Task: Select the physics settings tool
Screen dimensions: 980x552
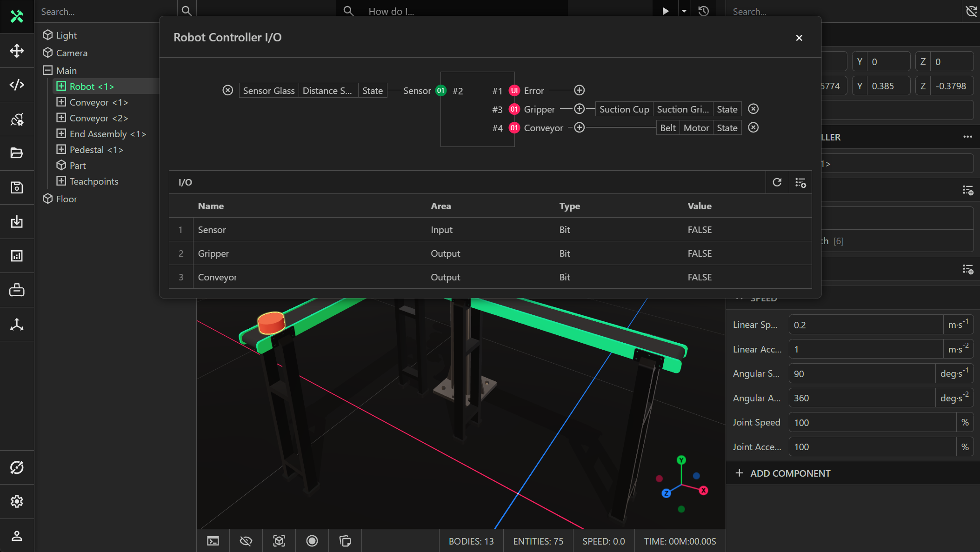Action: point(17,119)
